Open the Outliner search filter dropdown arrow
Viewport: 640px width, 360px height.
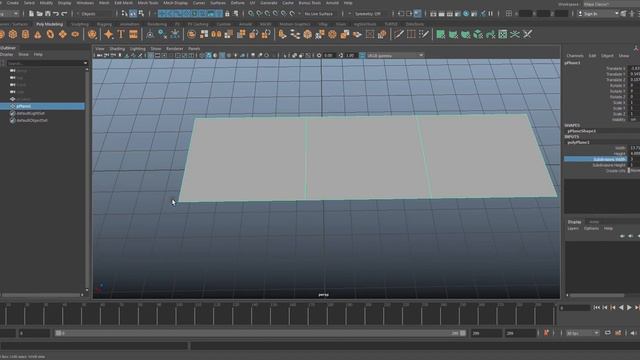[85, 63]
